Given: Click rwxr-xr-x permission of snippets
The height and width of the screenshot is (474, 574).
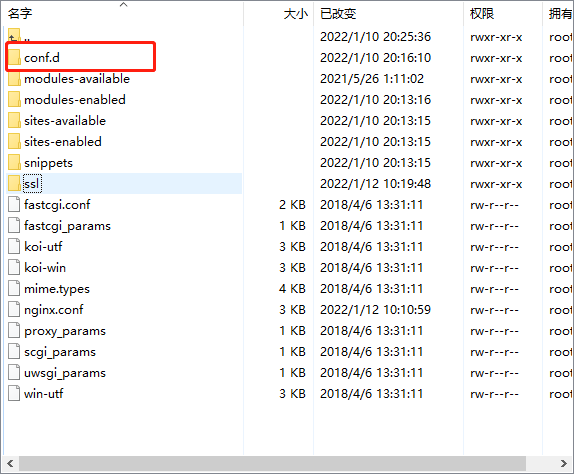Looking at the screenshot, I should coord(496,163).
